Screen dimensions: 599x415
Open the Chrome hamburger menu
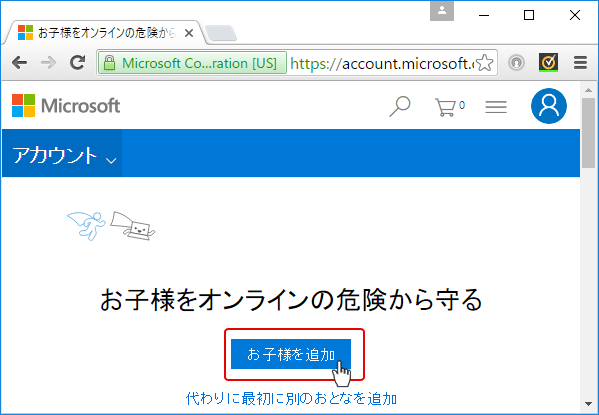[x=580, y=62]
